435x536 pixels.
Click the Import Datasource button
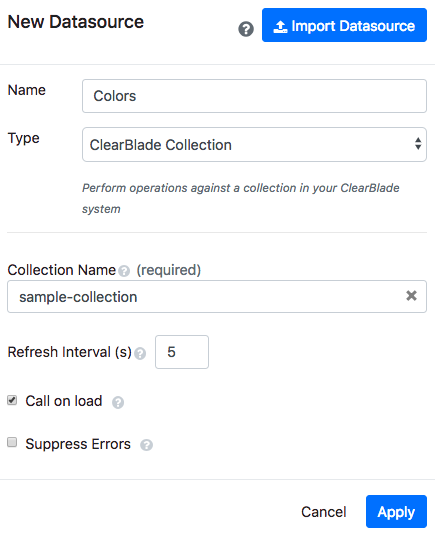click(344, 25)
